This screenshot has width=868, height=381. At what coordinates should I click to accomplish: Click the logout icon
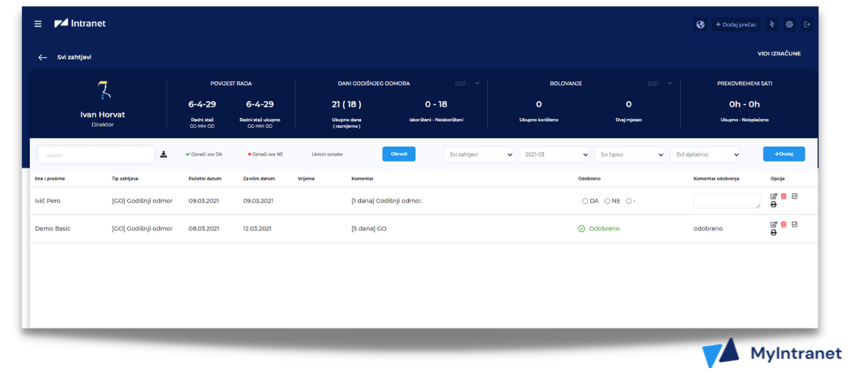(x=807, y=24)
